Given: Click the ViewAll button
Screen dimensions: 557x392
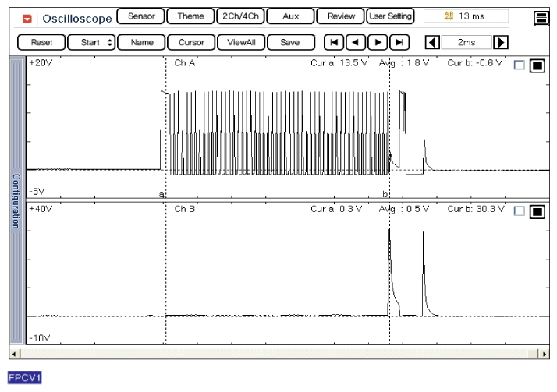Looking at the screenshot, I should [x=240, y=43].
